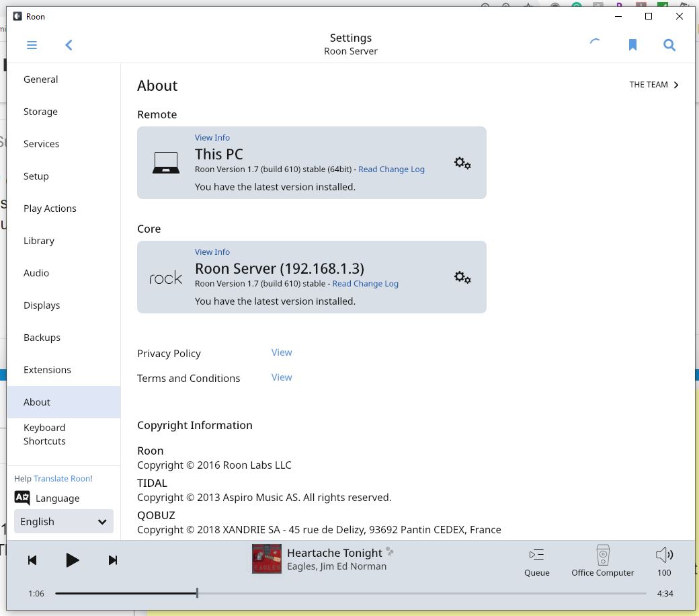Image resolution: width=699 pixels, height=616 pixels.
Task: Click the Roon app icon in title bar
Action: click(17, 17)
